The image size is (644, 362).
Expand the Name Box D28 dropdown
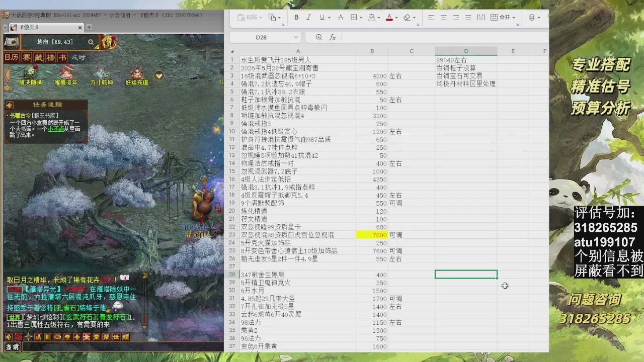click(x=295, y=37)
